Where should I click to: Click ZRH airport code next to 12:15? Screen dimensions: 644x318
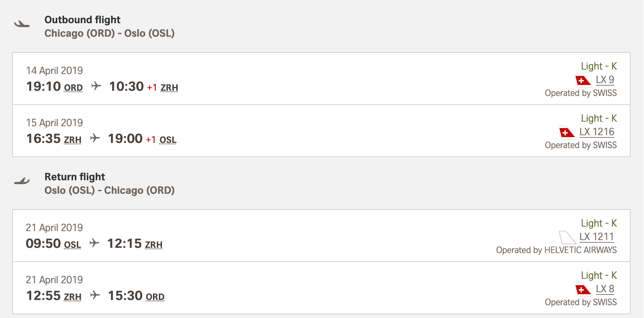(x=154, y=245)
